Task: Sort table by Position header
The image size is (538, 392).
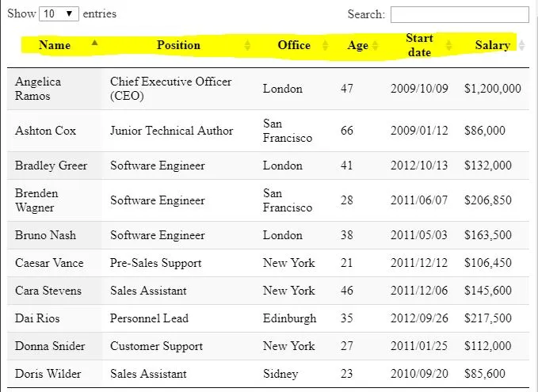Action: coord(178,45)
